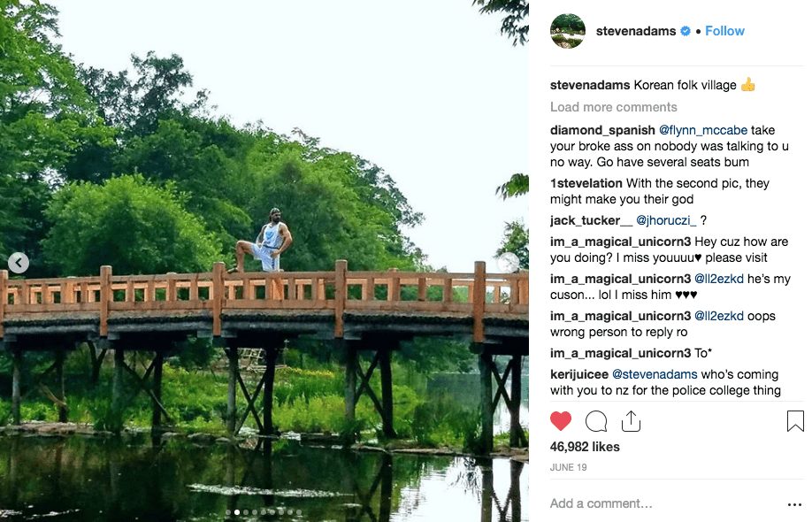Viewport: 812px width, 522px height.
Task: Expand Load more comments
Action: tap(613, 107)
